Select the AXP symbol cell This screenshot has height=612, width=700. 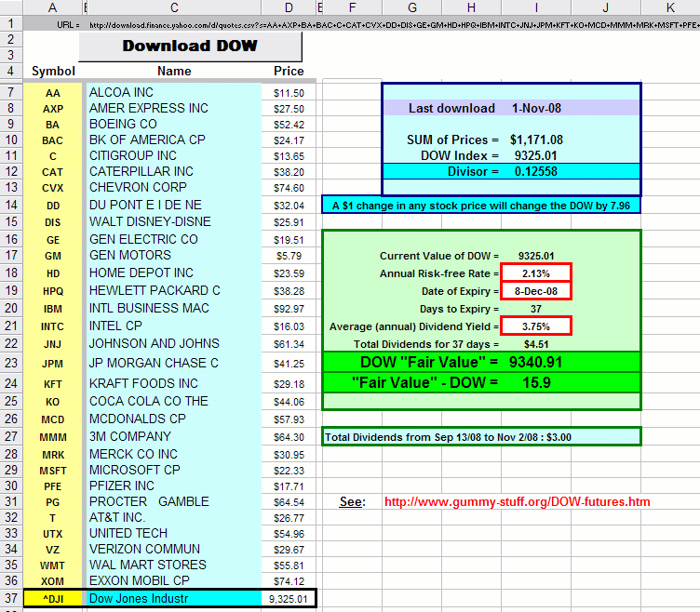pos(53,109)
